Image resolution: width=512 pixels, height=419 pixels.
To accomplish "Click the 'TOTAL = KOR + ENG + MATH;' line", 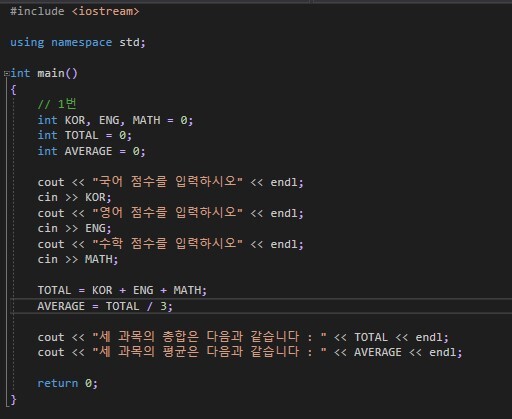I will point(122,290).
